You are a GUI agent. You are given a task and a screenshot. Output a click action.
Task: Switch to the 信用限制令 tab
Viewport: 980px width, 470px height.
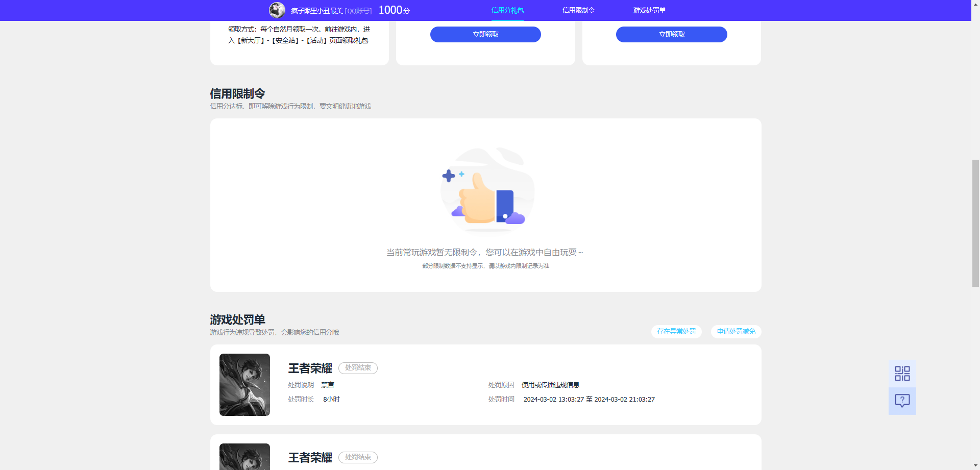tap(578, 10)
